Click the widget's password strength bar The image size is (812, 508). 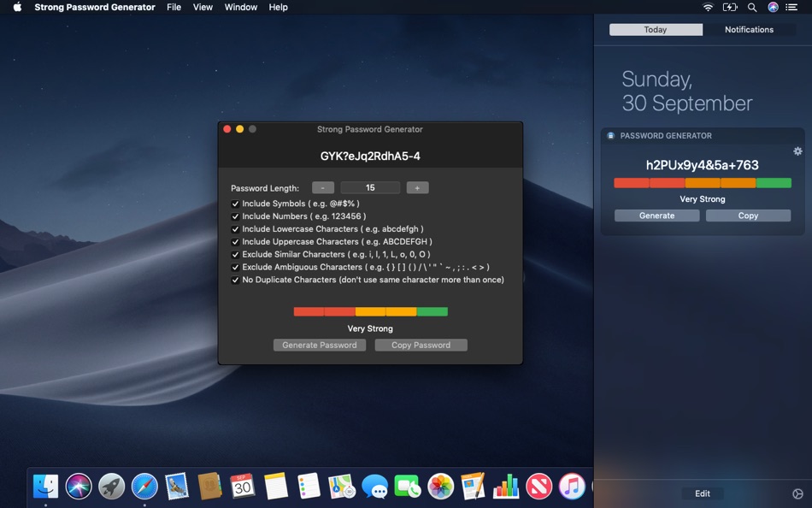coord(703,183)
